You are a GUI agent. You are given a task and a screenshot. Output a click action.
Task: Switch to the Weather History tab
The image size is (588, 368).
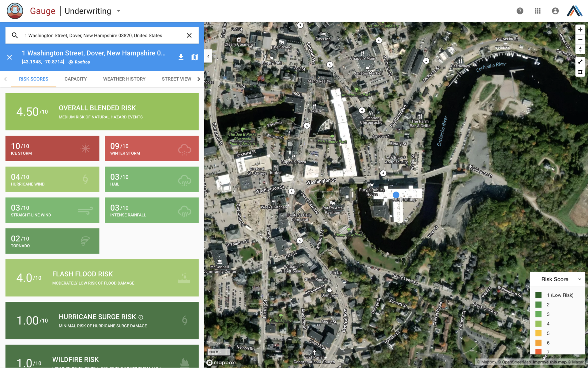click(x=124, y=79)
